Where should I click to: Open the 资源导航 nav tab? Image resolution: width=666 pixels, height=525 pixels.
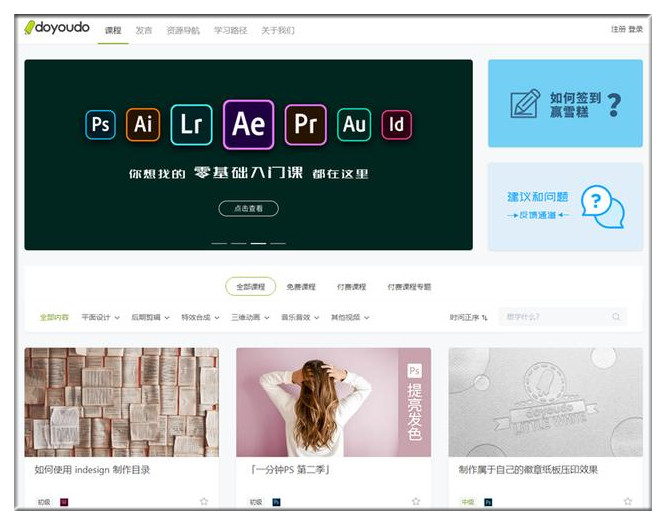(183, 30)
